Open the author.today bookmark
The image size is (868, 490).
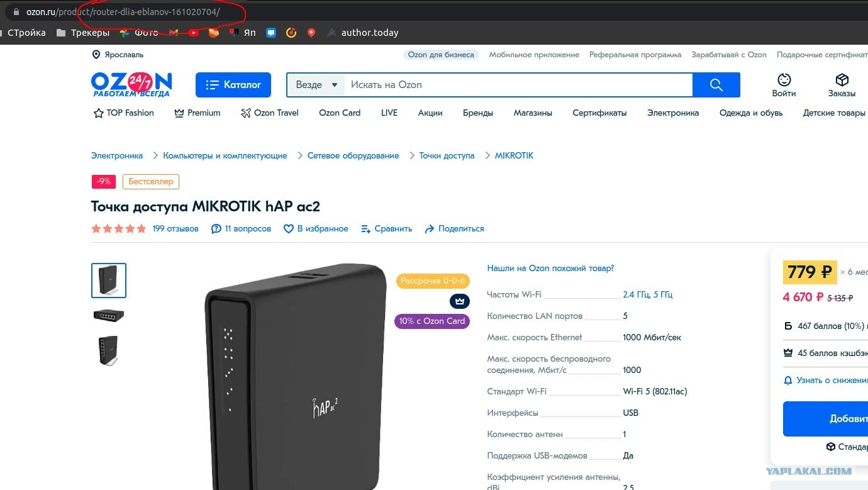pyautogui.click(x=363, y=33)
